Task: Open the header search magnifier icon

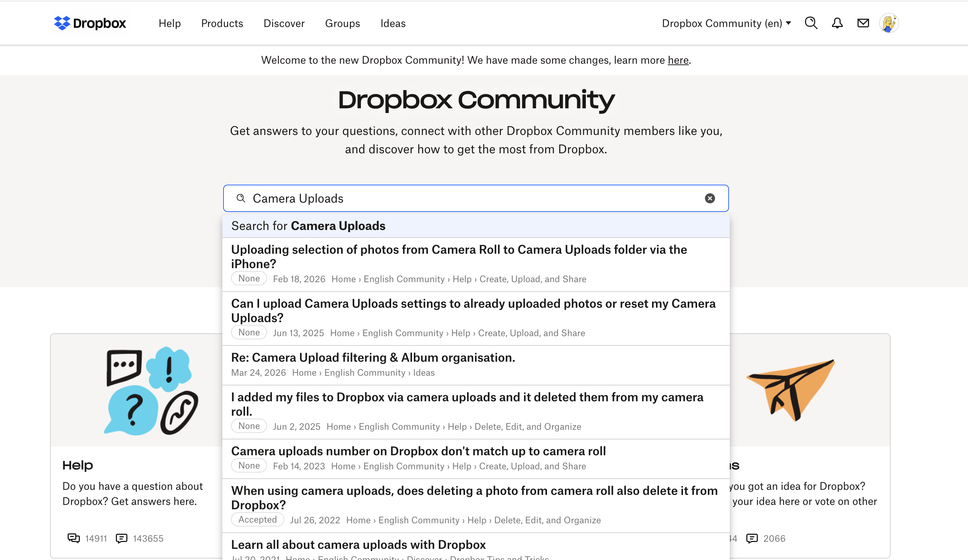Action: click(811, 23)
